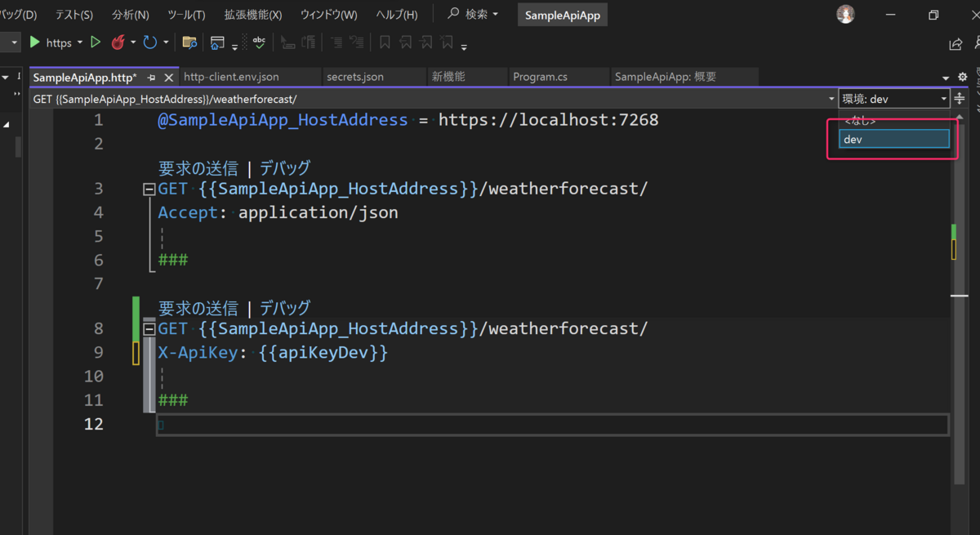Click 要求の送信 above line 3
This screenshot has height=535, width=980.
point(198,168)
